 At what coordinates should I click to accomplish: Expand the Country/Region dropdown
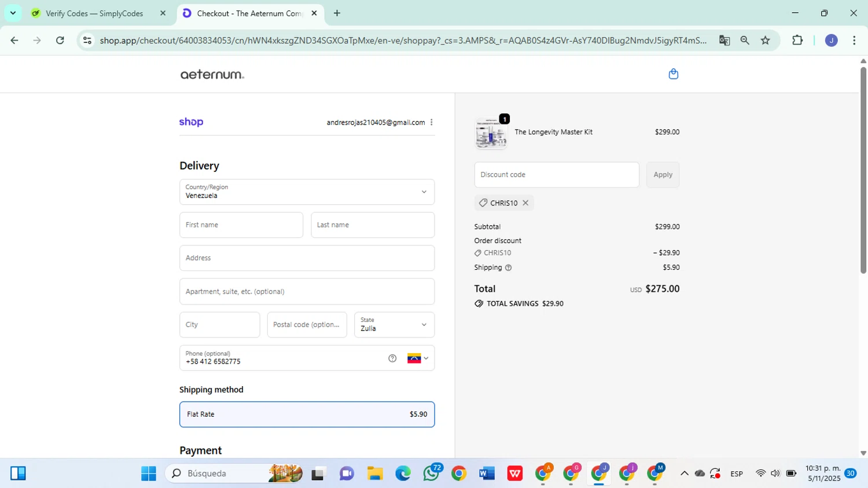pyautogui.click(x=307, y=192)
